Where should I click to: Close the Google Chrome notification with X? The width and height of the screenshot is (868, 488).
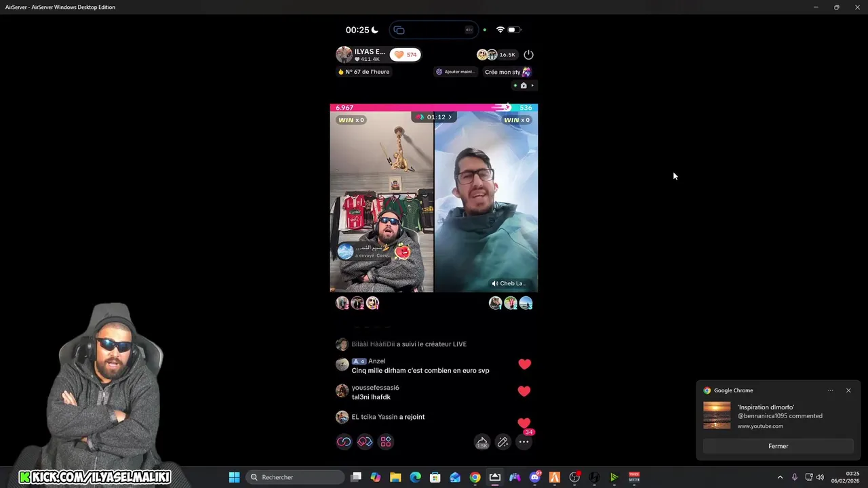(x=848, y=390)
